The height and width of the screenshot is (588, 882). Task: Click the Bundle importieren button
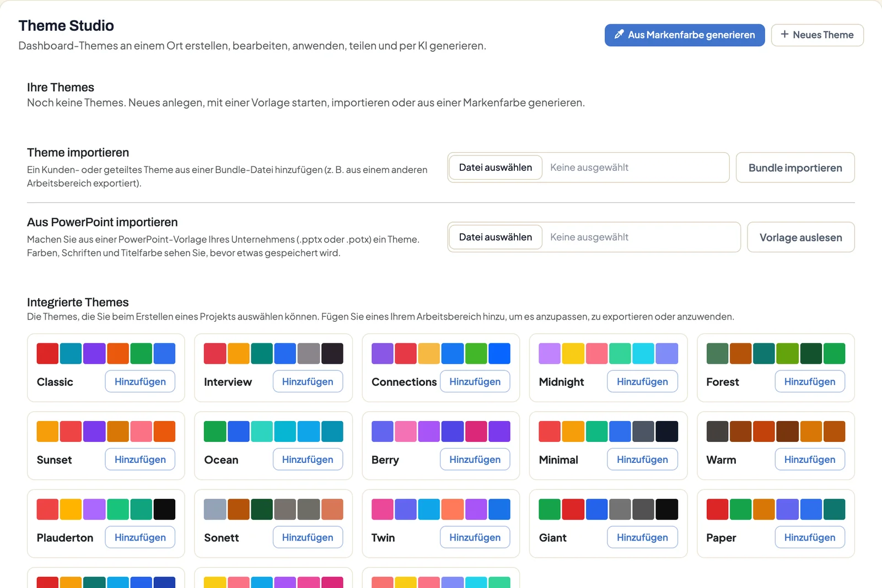pyautogui.click(x=795, y=168)
